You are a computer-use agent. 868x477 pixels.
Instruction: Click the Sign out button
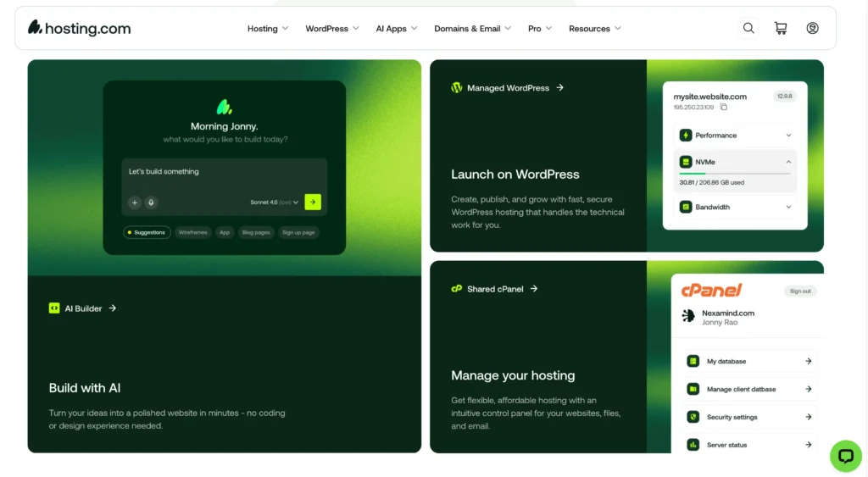[800, 291]
